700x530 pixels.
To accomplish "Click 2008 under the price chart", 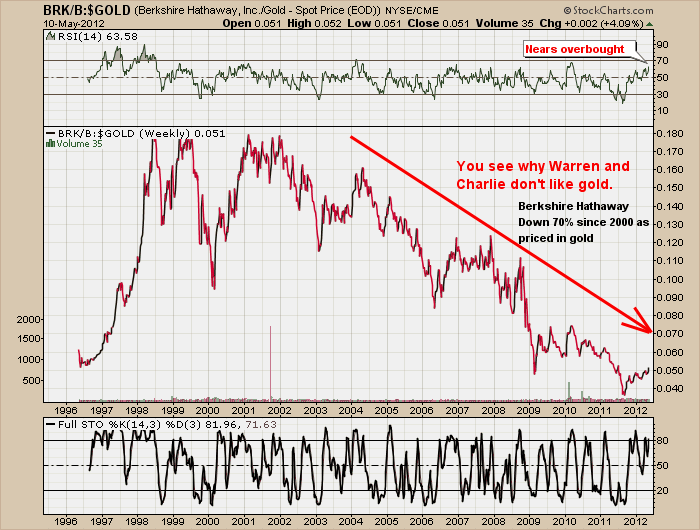I will [x=493, y=410].
